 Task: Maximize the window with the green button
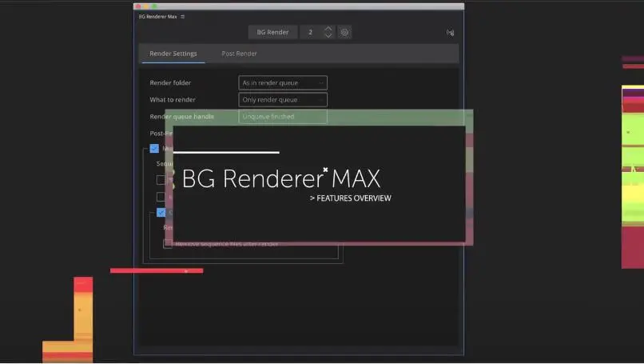pos(154,6)
